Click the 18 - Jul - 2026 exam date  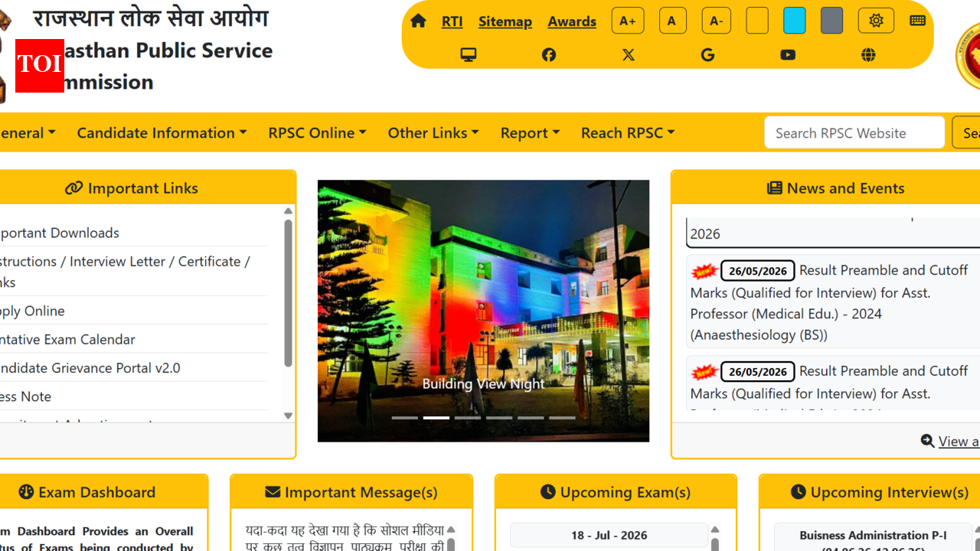[x=609, y=536]
